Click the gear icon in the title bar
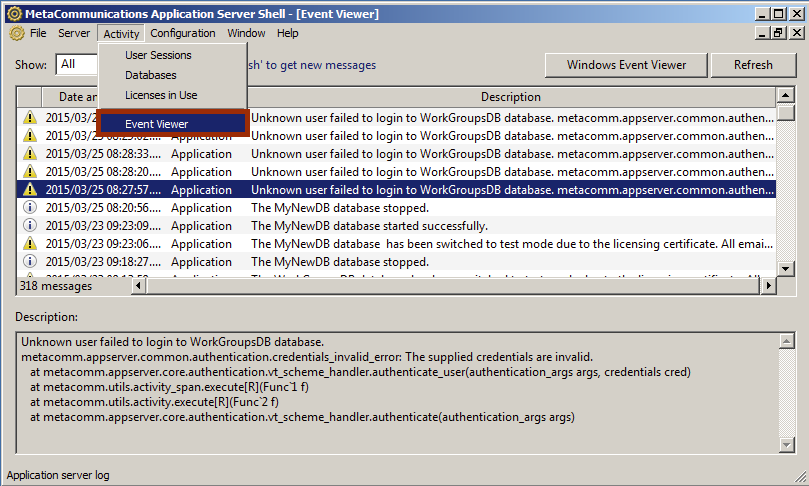This screenshot has width=809, height=486. 14,13
